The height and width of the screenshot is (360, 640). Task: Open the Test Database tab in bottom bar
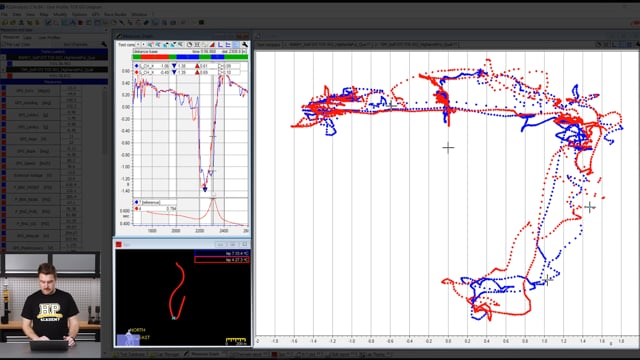click(130, 355)
